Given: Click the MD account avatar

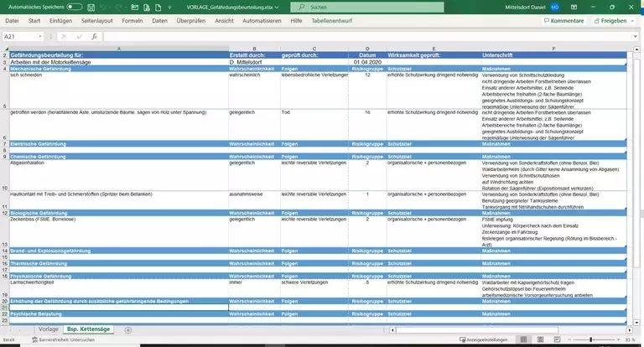Looking at the screenshot, I should [555, 7].
